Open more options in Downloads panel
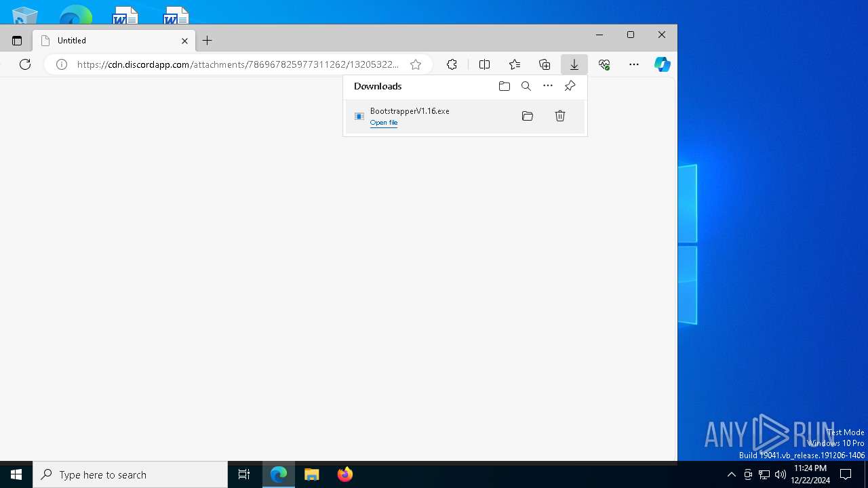The width and height of the screenshot is (868, 488). (548, 86)
